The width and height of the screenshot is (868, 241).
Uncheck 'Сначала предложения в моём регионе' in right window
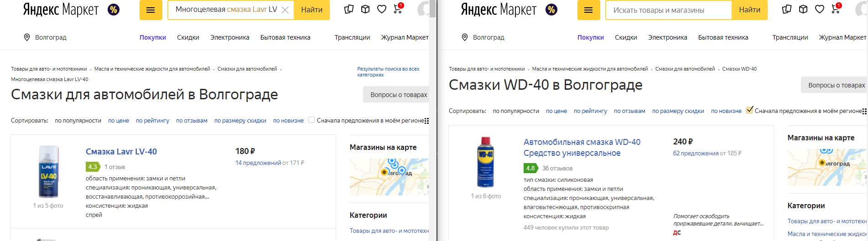tap(749, 110)
